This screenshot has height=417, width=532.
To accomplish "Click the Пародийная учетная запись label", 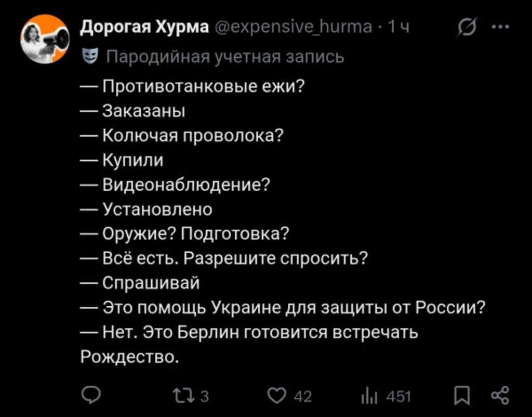I will (225, 56).
